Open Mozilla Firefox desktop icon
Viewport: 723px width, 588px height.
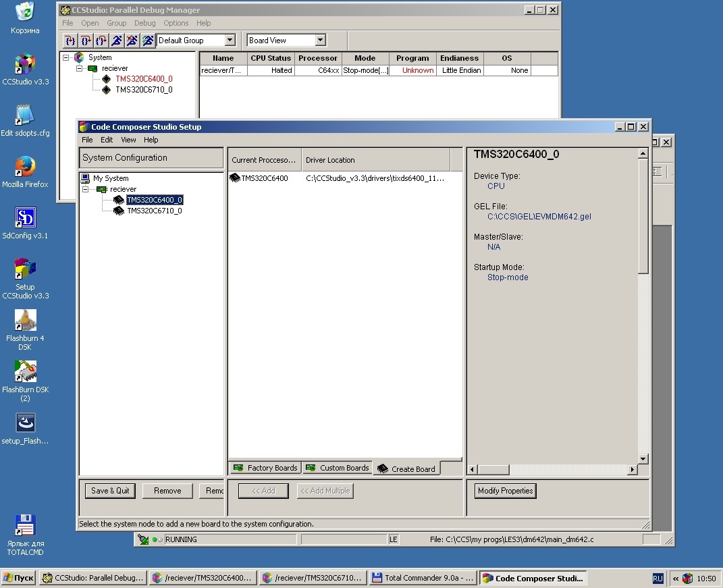point(26,172)
